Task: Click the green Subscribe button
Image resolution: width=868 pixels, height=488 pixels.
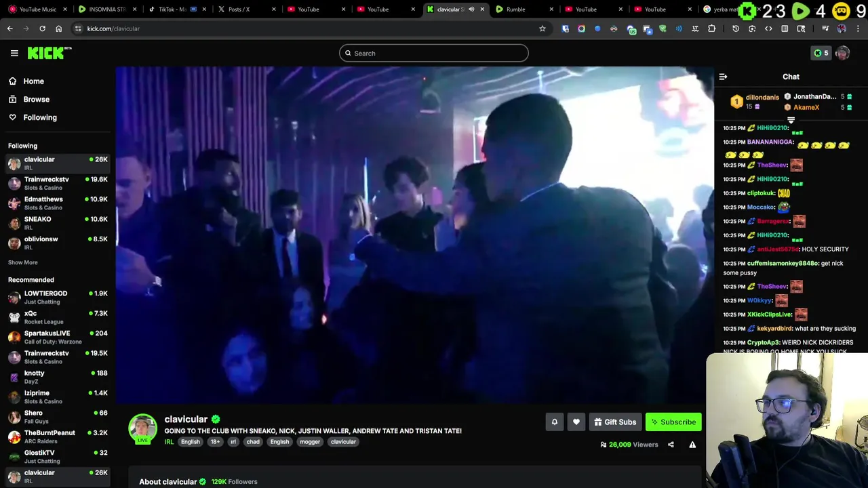Action: [x=673, y=422]
